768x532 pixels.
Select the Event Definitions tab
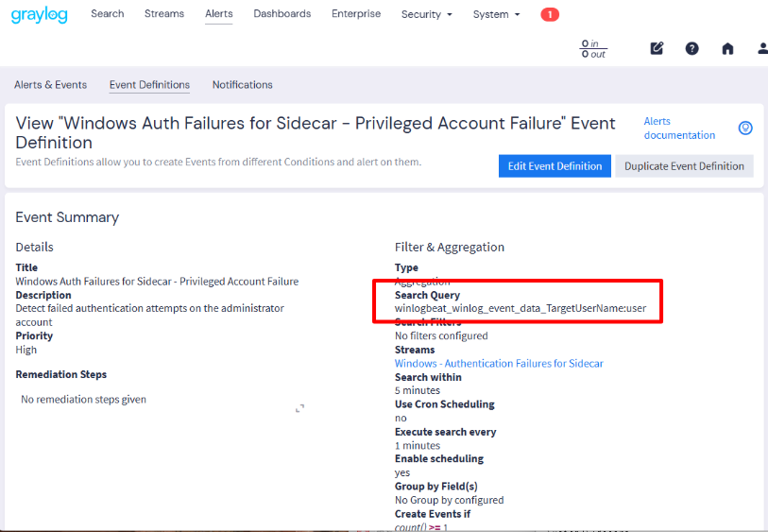[x=149, y=85]
